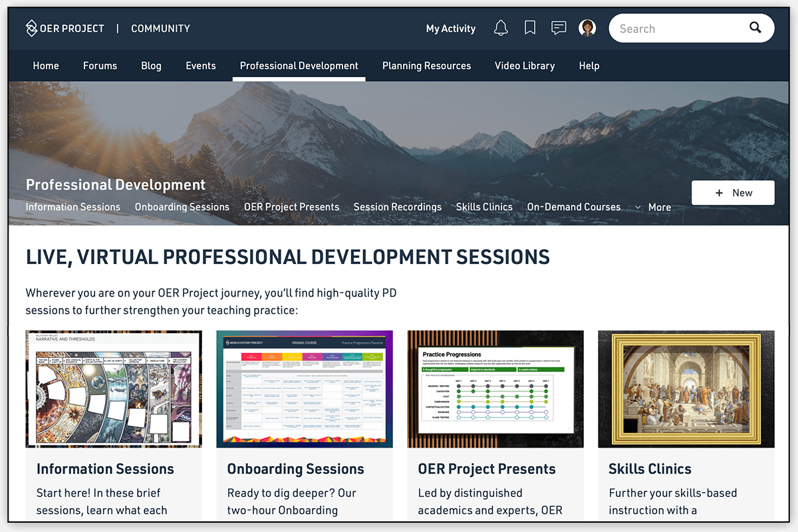Open the Information Sessions card thumbnail
This screenshot has height=532, width=798.
click(114, 389)
